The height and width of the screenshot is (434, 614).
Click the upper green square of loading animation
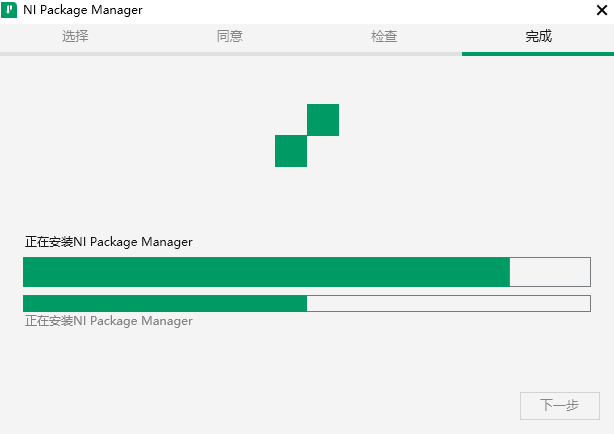pyautogui.click(x=323, y=120)
